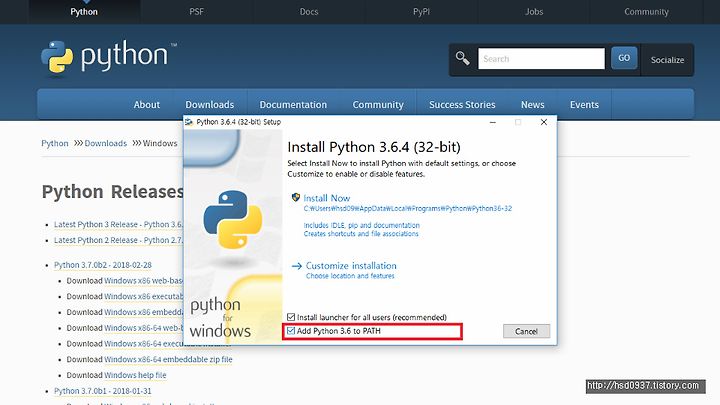The width and height of the screenshot is (720, 405).
Task: Open the Documentation navigation menu
Action: click(x=293, y=105)
